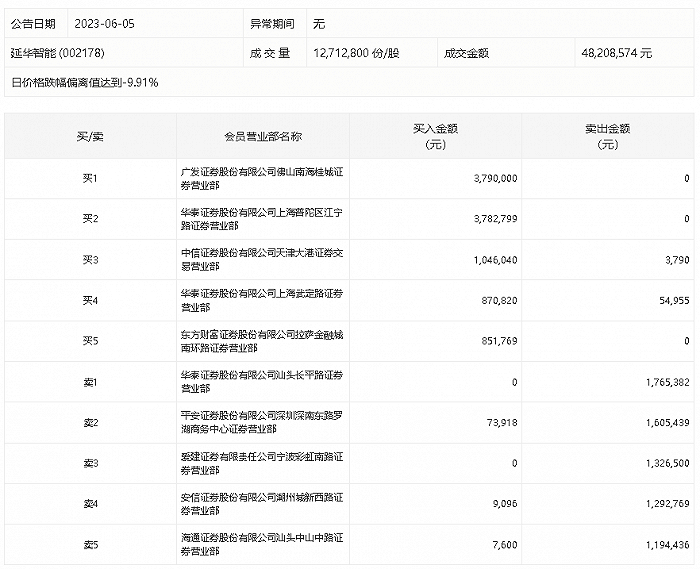Image resolution: width=700 pixels, height=569 pixels.
Task: Select the announcement date 2023-06-05
Action: [x=104, y=24]
